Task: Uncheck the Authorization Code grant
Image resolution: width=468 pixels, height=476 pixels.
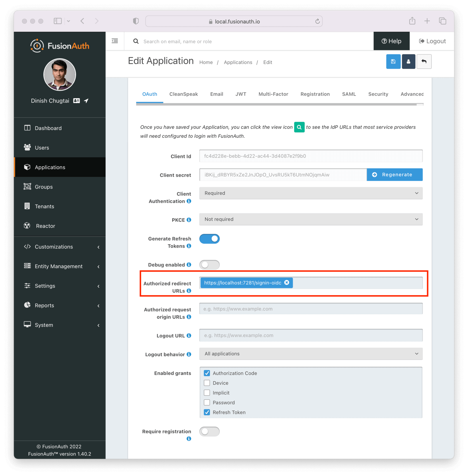Action: [207, 373]
